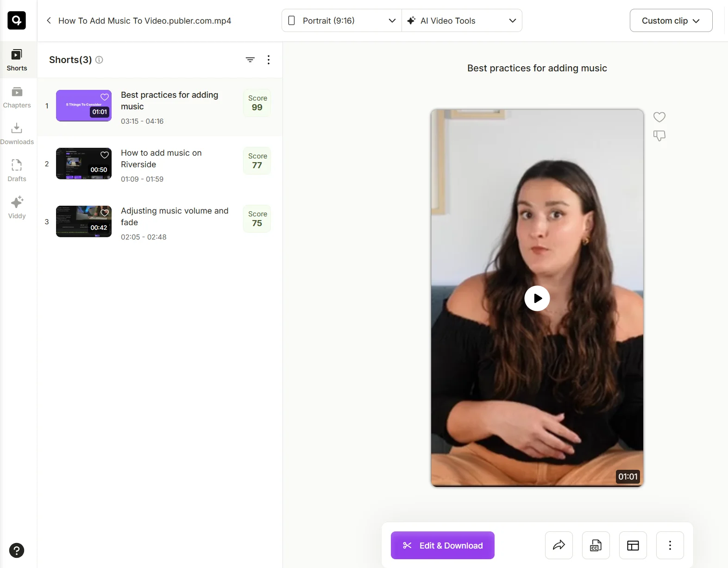
Task: Click time range 01:09 - 01:59
Action: [x=142, y=179]
